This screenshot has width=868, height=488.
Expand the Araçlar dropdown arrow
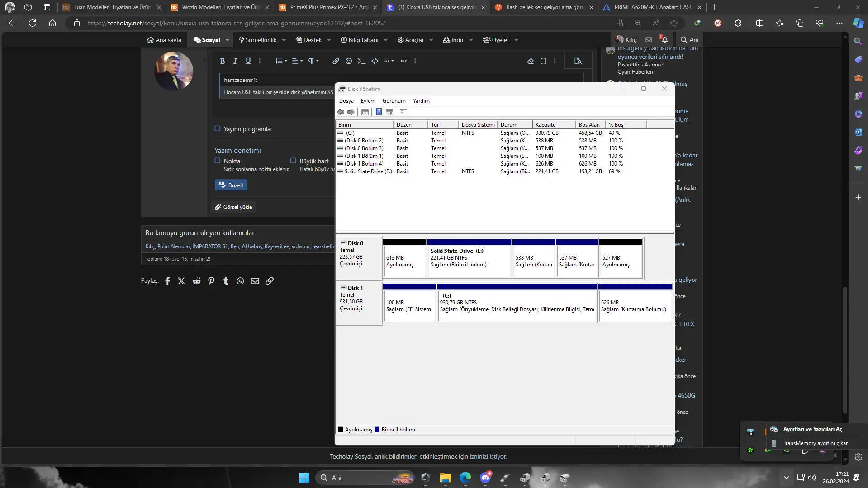(x=431, y=40)
